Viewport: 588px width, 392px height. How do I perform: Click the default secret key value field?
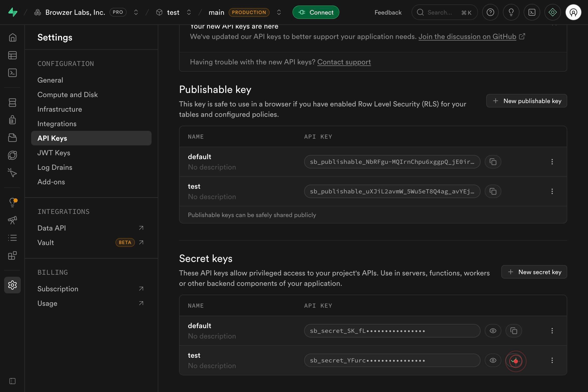[x=392, y=331]
